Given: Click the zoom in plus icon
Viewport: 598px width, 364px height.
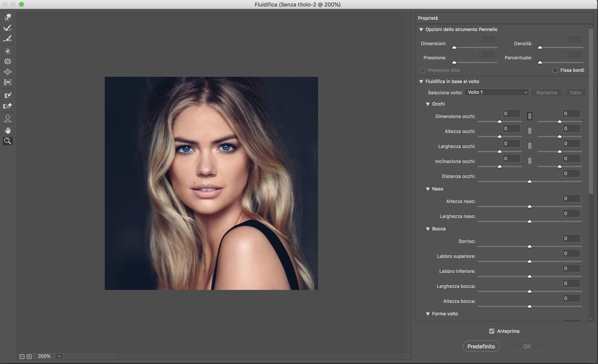Looking at the screenshot, I should point(29,357).
